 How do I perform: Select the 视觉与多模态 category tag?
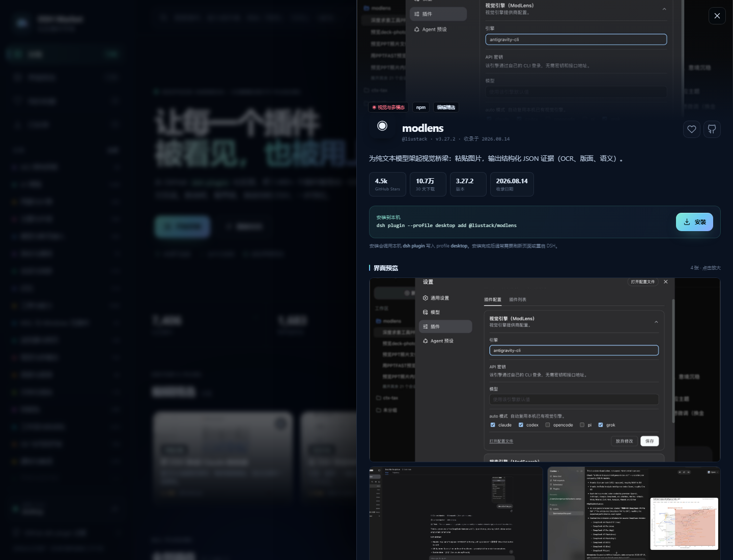(388, 107)
